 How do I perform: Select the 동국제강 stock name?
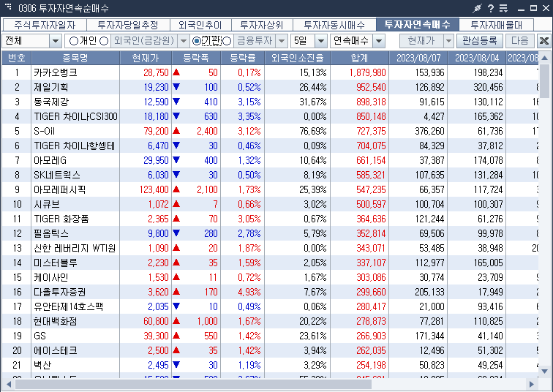(x=51, y=102)
